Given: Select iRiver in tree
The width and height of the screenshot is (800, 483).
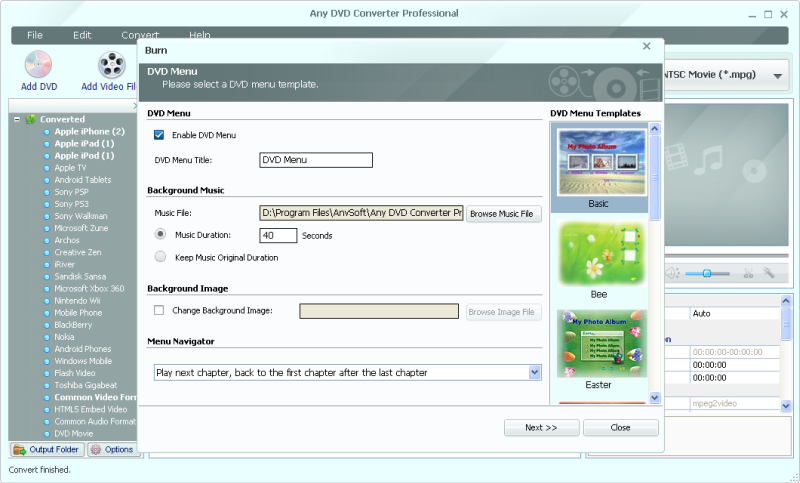Looking at the screenshot, I should point(64,264).
